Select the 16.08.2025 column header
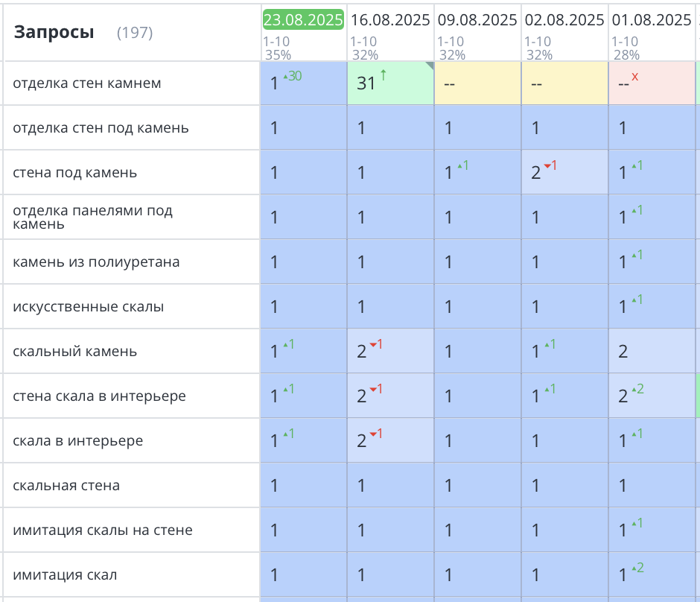Screen dimensions: 700x602 pos(389,18)
